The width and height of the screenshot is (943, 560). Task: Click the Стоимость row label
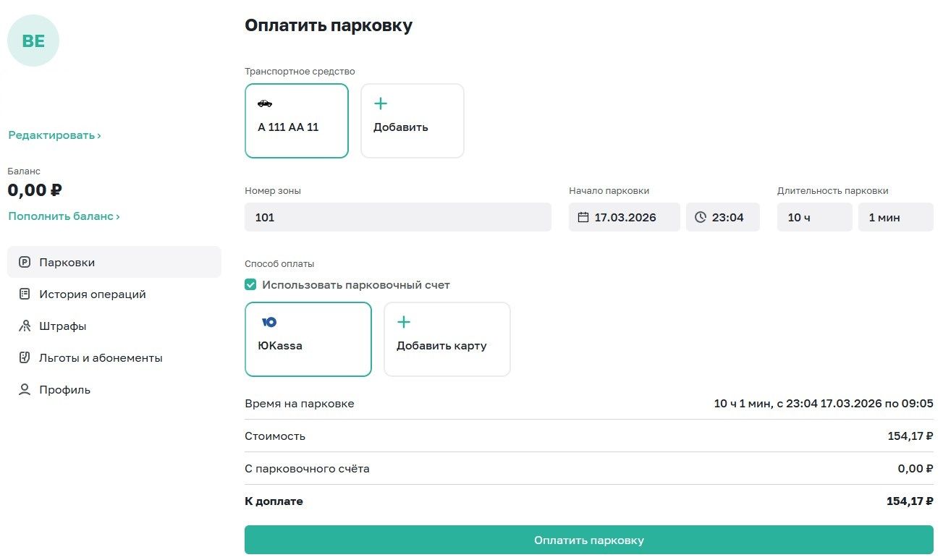click(x=275, y=436)
